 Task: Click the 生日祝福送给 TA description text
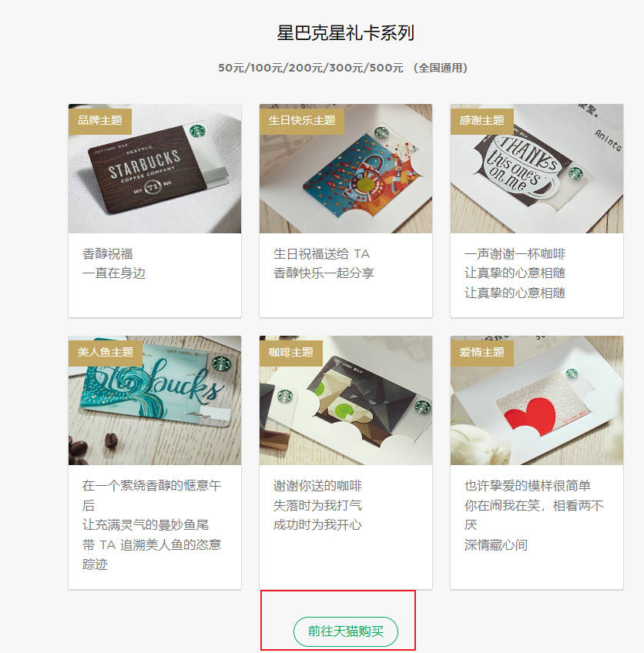coord(321,253)
